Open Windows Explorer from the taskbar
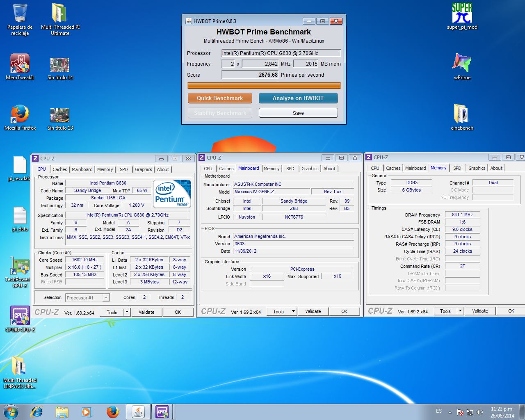The width and height of the screenshot is (525, 420). click(62, 412)
